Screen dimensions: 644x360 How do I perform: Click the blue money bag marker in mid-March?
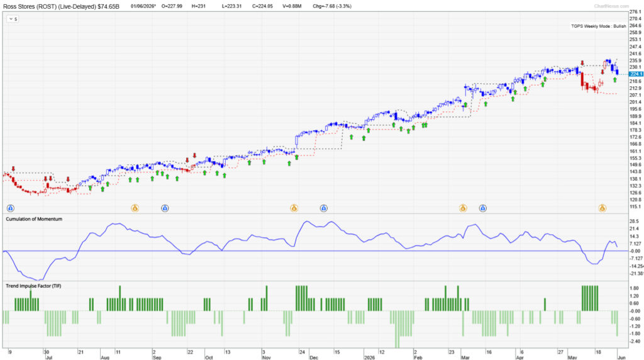[x=482, y=208]
